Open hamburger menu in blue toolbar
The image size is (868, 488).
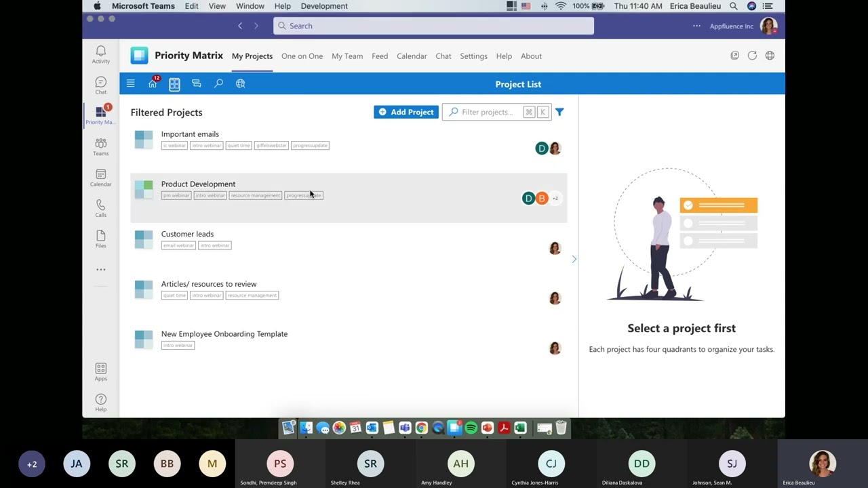[130, 83]
